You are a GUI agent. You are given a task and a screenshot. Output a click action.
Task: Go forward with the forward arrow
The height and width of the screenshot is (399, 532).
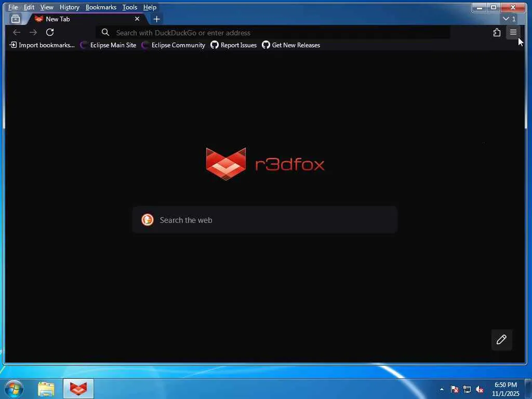click(33, 32)
